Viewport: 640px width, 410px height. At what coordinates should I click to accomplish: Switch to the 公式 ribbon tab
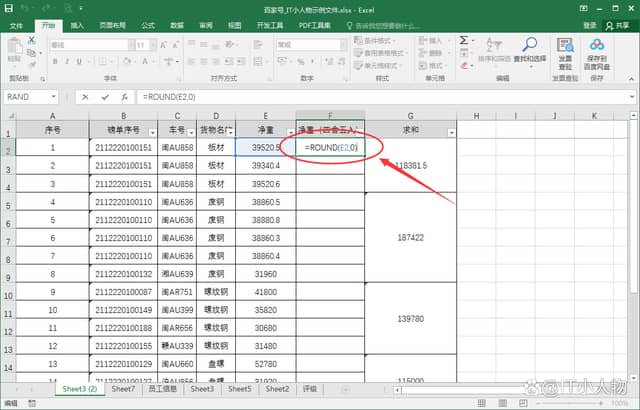click(x=148, y=25)
